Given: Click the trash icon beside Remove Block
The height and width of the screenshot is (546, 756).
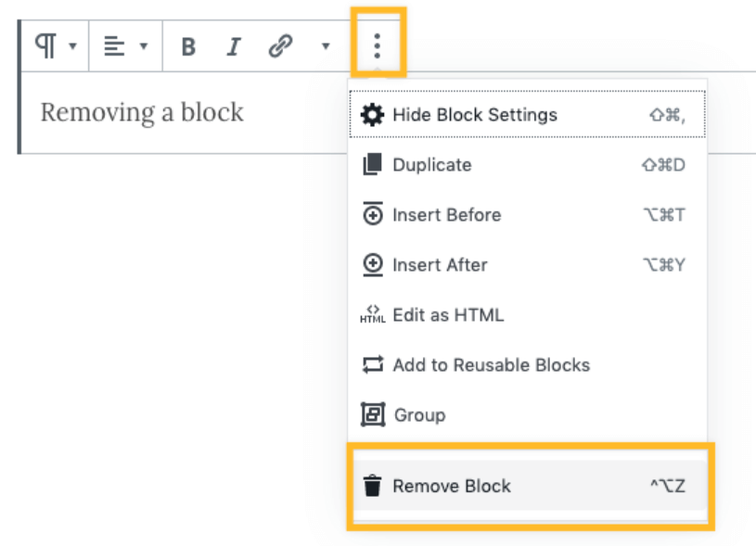Looking at the screenshot, I should point(372,485).
